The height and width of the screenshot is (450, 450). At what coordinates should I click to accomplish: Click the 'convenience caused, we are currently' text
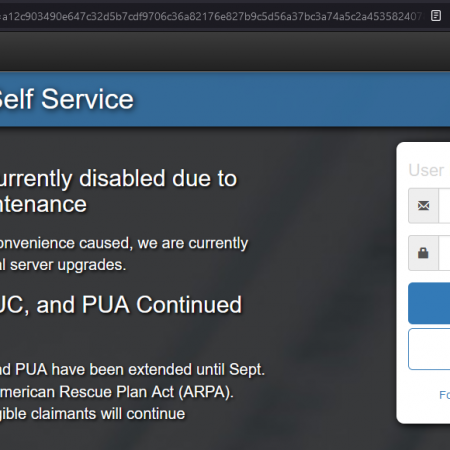124,243
